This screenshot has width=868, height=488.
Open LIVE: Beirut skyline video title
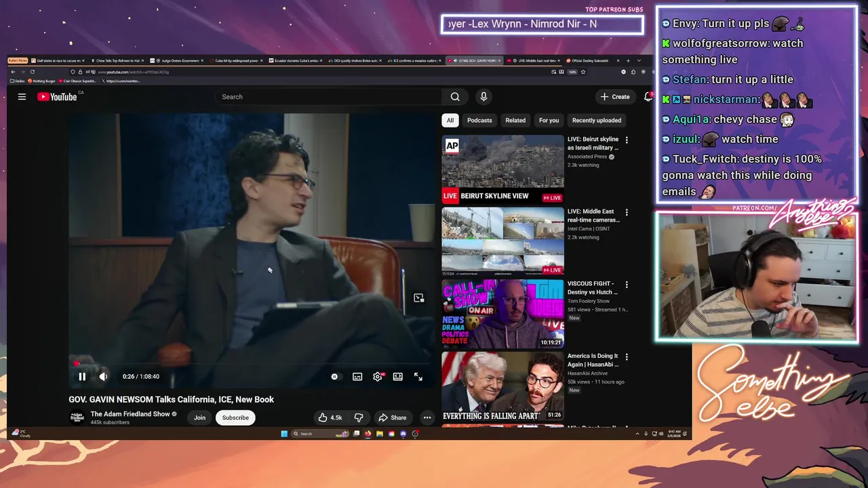coord(593,143)
